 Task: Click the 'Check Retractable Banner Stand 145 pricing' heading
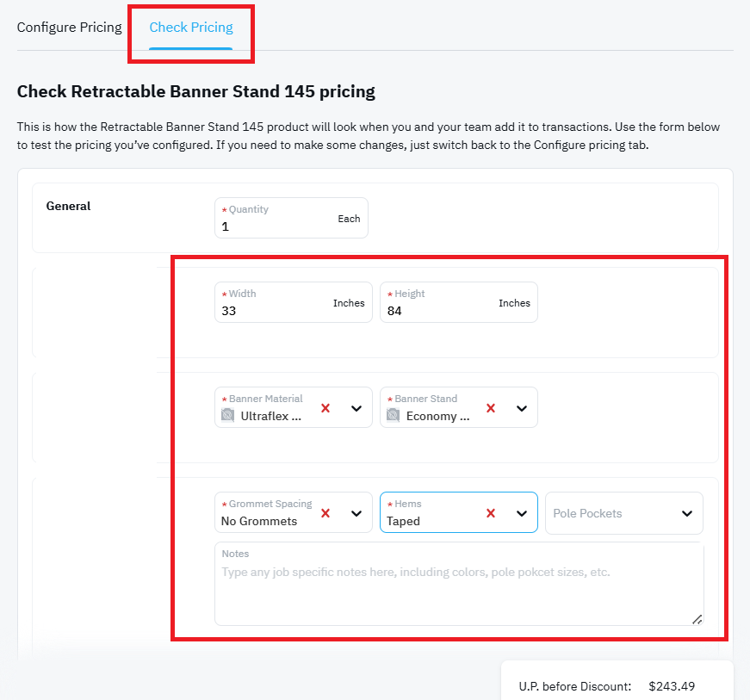(x=196, y=91)
